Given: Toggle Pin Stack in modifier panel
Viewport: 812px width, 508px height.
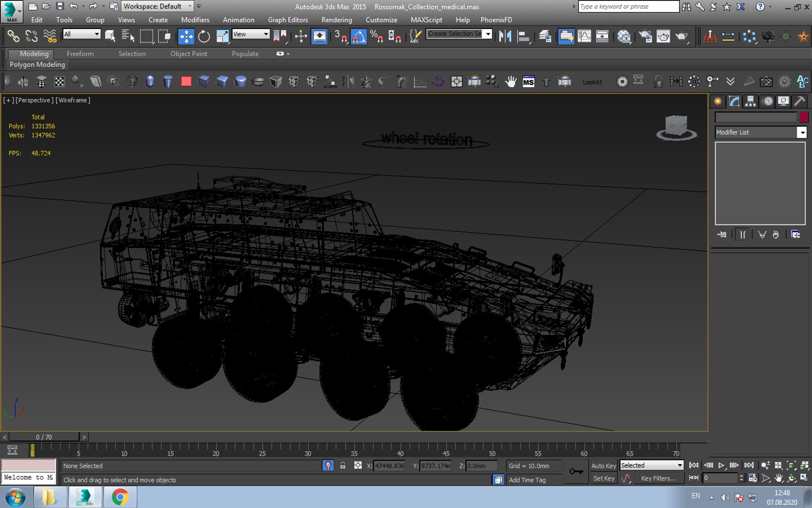Looking at the screenshot, I should 722,234.
